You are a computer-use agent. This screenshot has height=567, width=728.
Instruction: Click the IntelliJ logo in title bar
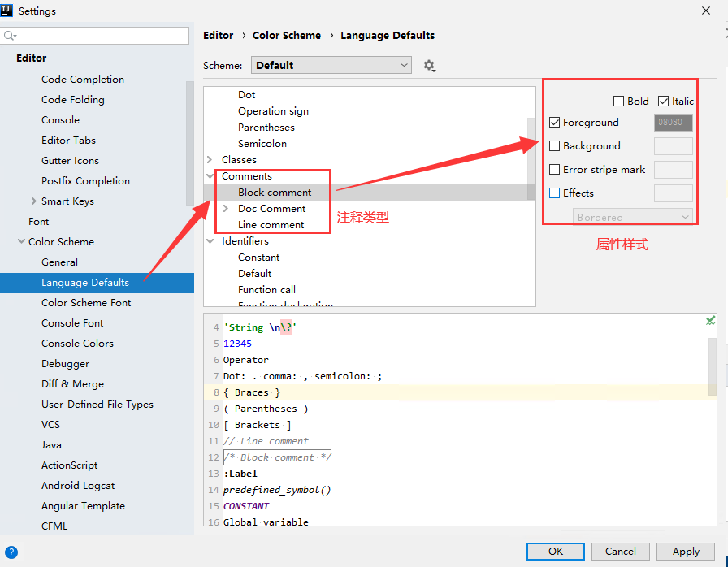coord(7,11)
